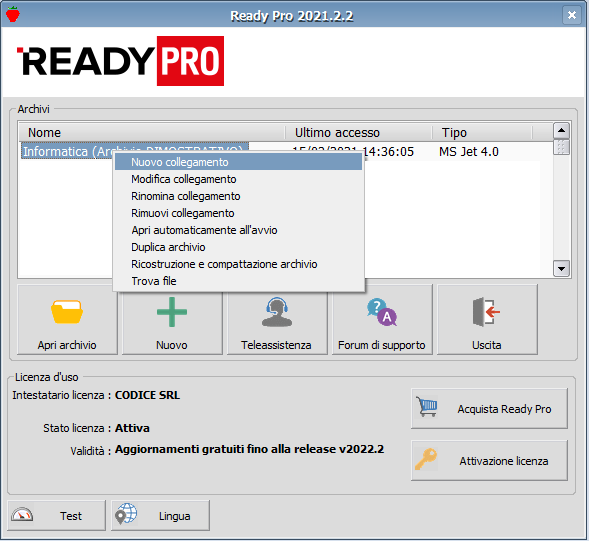Click the golden key license icon
Screen dimensions: 589x541
point(426,459)
